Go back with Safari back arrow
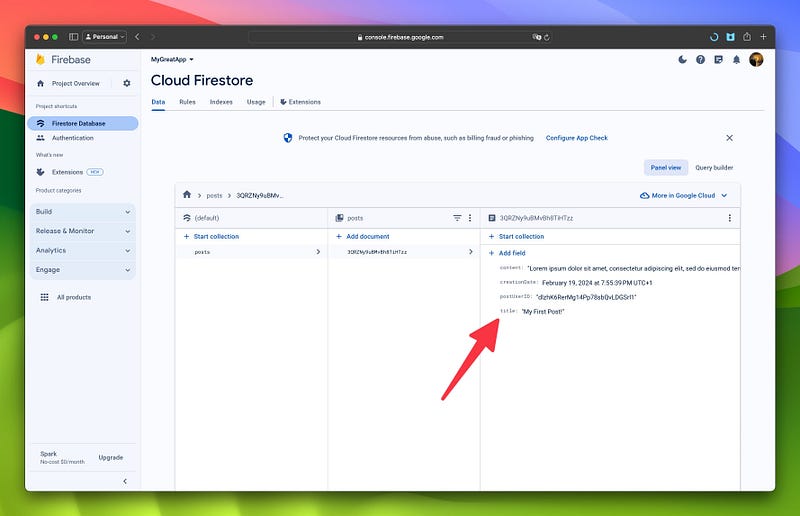The width and height of the screenshot is (800, 516). click(137, 37)
